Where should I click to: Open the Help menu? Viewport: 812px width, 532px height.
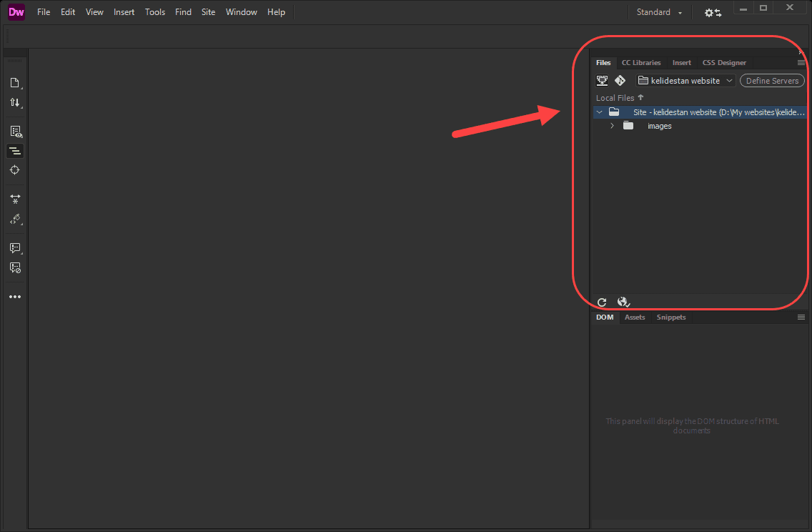click(x=276, y=12)
